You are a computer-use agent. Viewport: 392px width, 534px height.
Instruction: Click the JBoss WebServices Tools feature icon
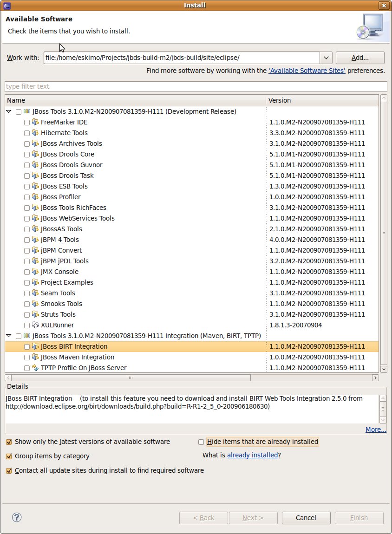35,218
